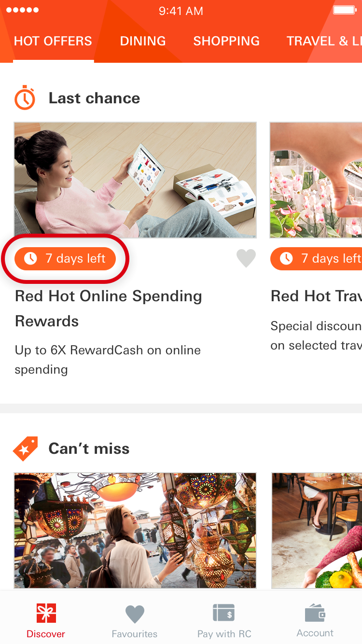
Task: Open the orchid flowers offer image
Action: click(x=316, y=180)
